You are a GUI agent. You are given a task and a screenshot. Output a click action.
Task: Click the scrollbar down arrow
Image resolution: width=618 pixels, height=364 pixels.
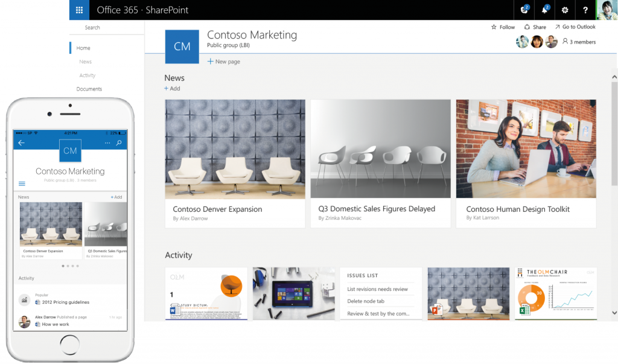tap(614, 313)
